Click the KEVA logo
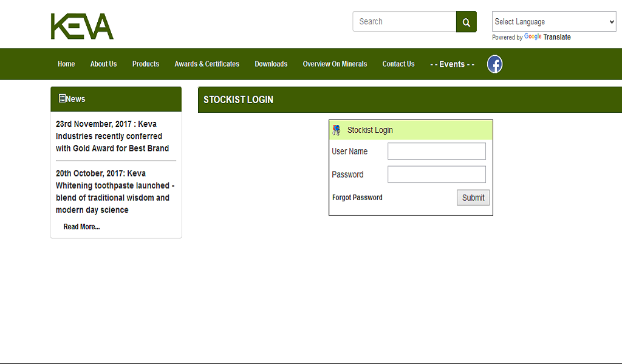622x364 pixels. coord(82,26)
